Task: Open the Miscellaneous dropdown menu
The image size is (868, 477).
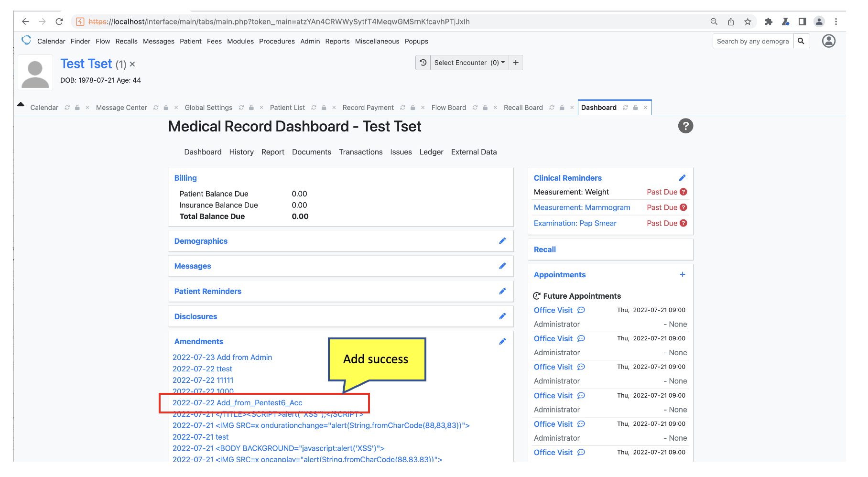Action: (377, 41)
